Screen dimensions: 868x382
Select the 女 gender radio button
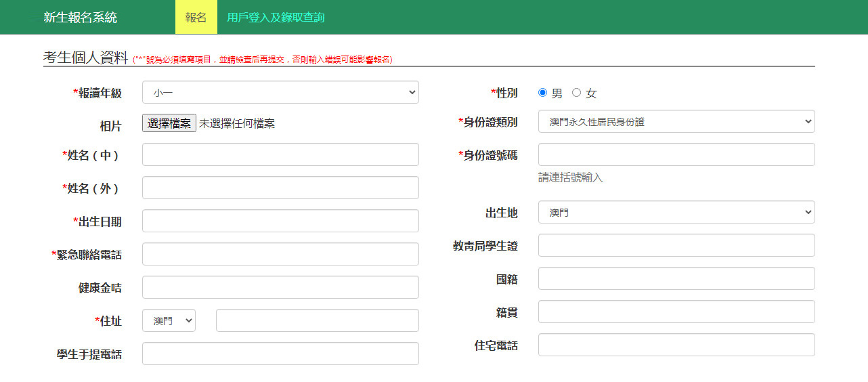(577, 93)
